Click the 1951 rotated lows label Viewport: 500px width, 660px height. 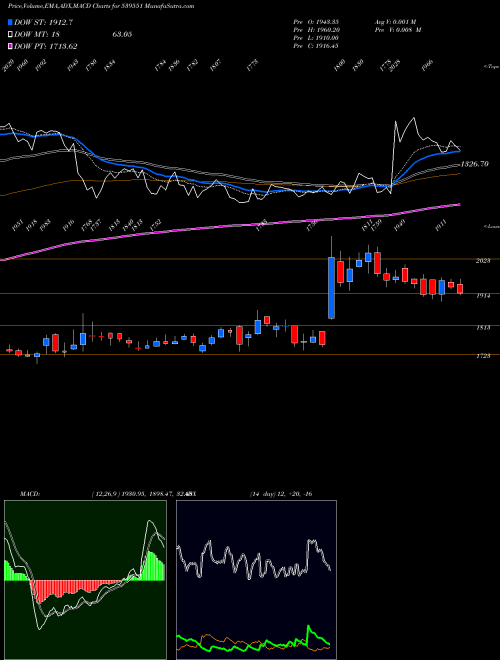[18, 226]
